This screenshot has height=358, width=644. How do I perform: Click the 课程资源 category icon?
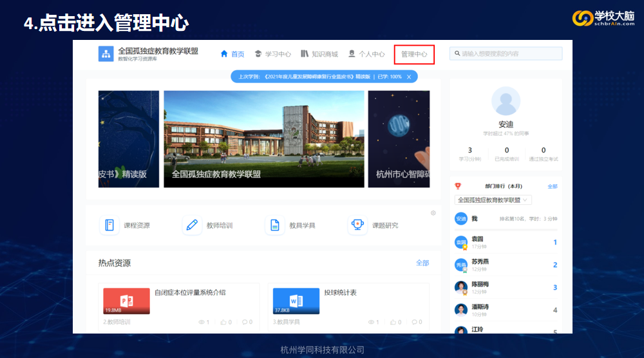[109, 225]
